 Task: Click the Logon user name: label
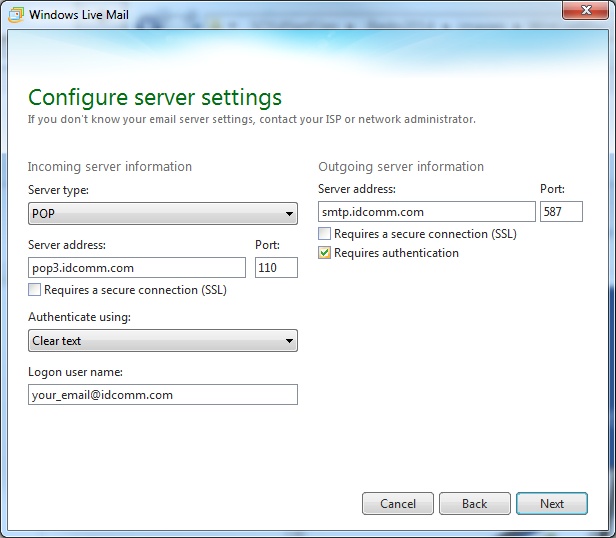[x=75, y=372]
